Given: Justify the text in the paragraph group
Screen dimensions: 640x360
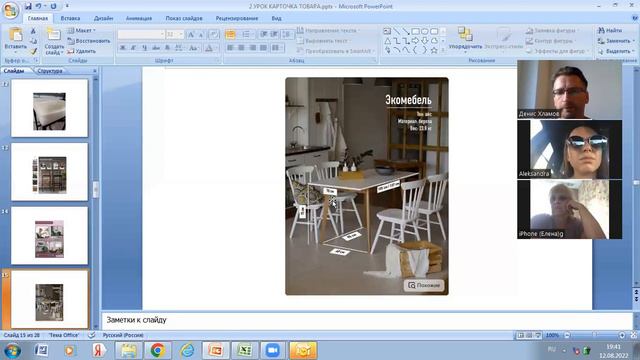Looking at the screenshot, I should pyautogui.click(x=263, y=48).
